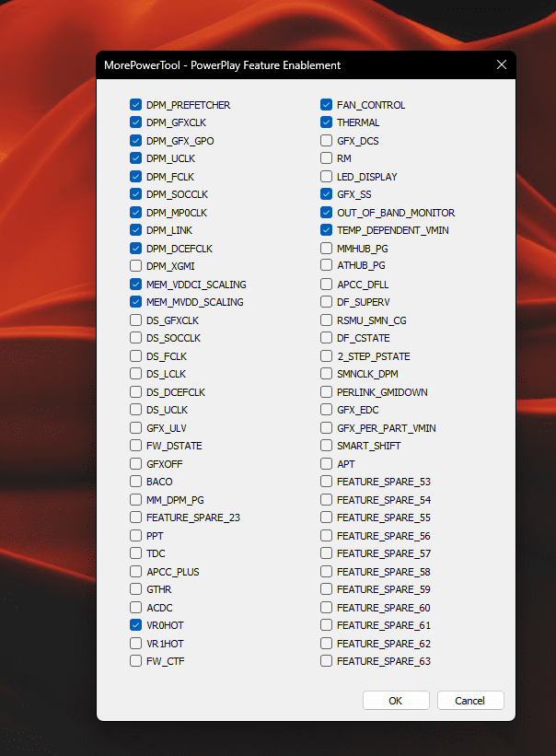Enable MM_DPM_PG
Viewport: 556px width, 756px height.
(x=135, y=500)
